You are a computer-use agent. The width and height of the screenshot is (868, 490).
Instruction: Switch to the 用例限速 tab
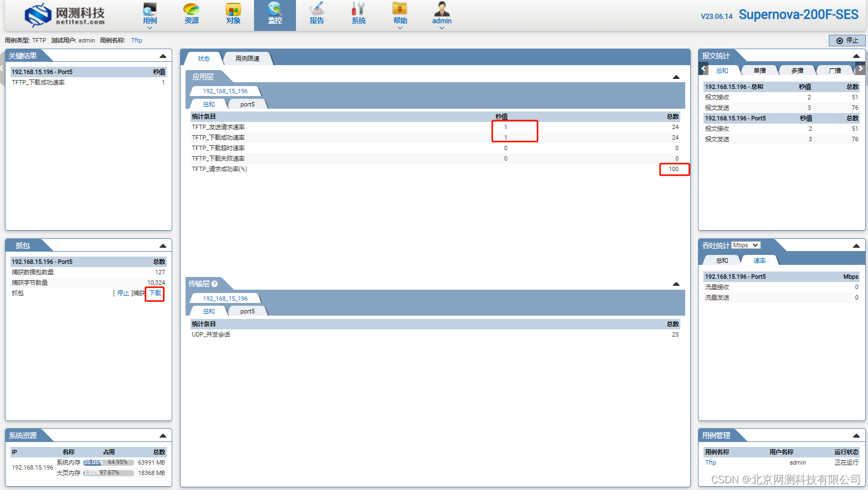247,58
